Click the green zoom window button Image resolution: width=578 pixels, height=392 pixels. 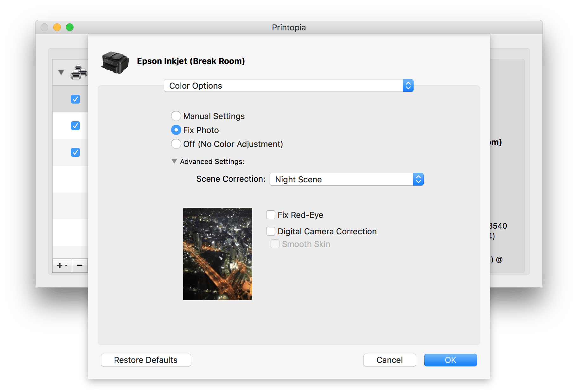[70, 27]
